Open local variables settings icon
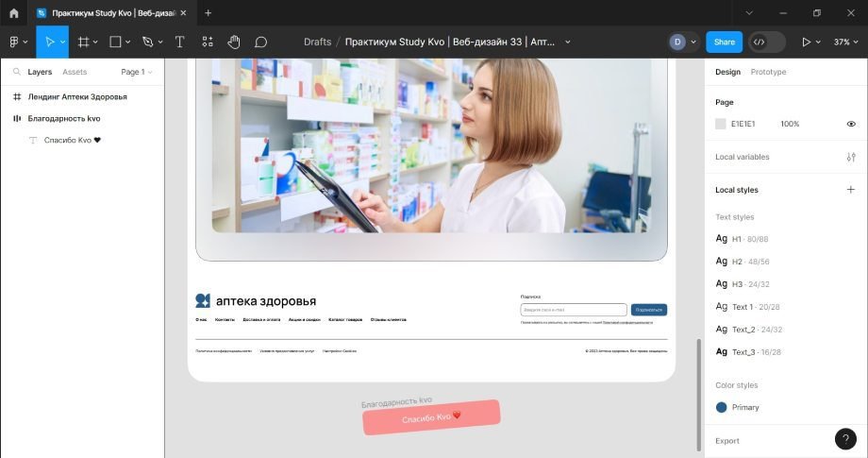Viewport: 868px width, 458px height. pos(851,157)
